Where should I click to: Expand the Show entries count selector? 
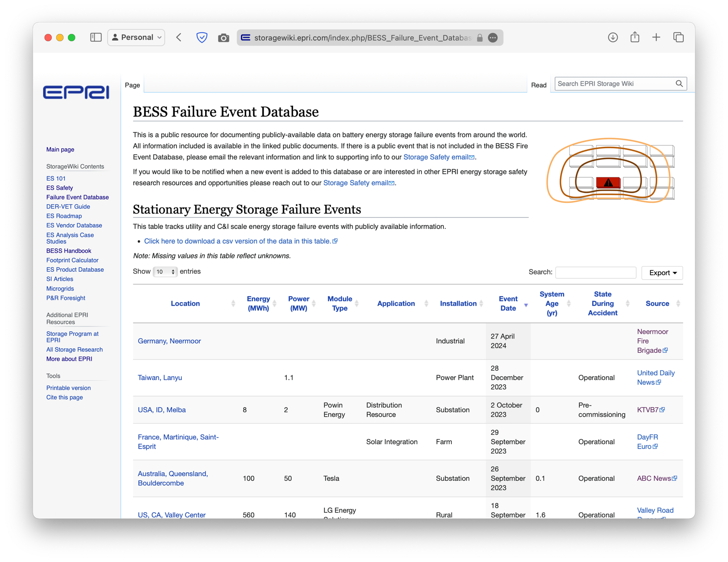tap(165, 272)
